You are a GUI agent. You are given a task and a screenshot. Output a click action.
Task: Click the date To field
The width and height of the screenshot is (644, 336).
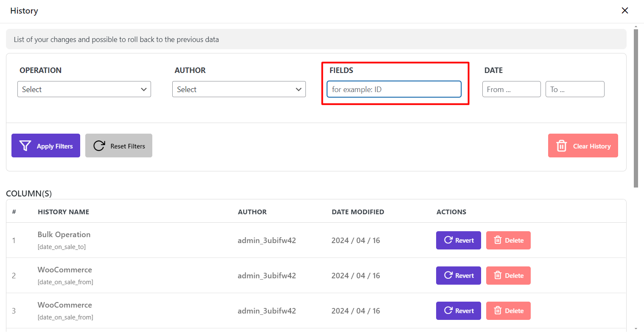pyautogui.click(x=574, y=89)
